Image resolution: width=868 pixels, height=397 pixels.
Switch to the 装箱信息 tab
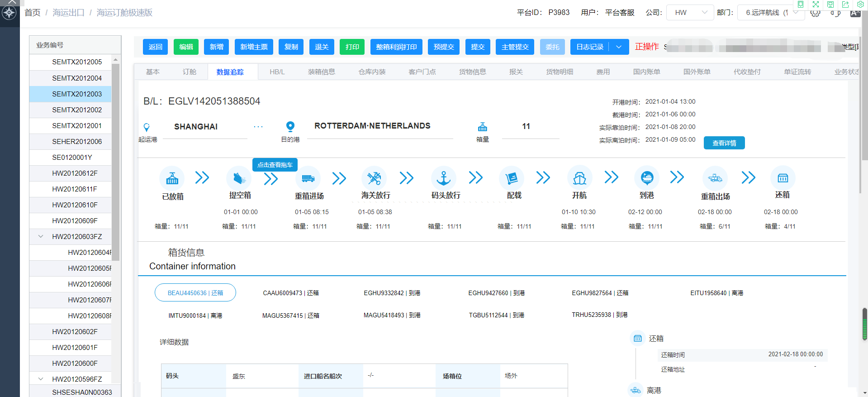click(322, 72)
